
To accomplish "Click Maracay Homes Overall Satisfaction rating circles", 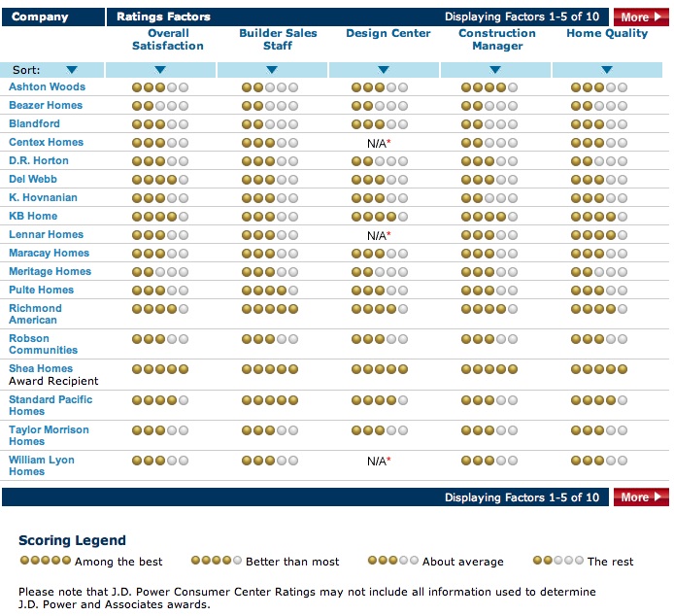I will (x=160, y=254).
